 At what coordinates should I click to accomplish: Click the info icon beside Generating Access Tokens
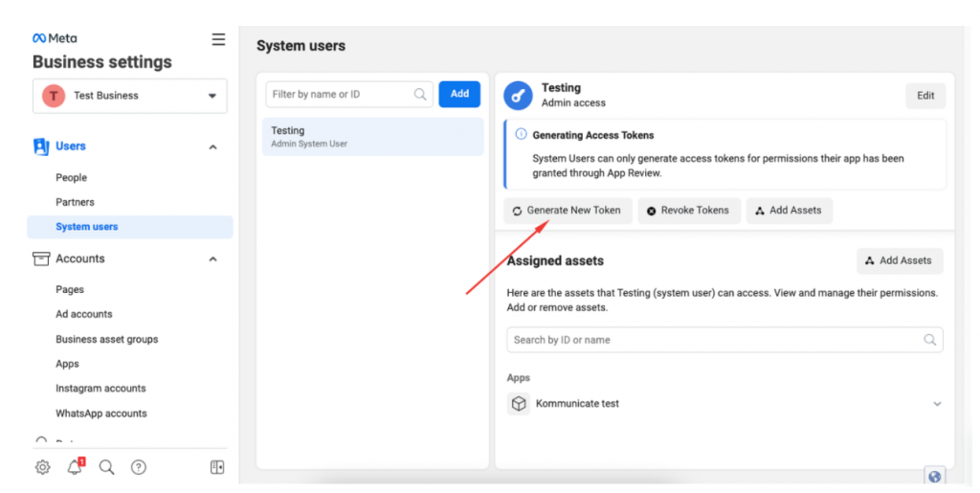[x=521, y=134]
